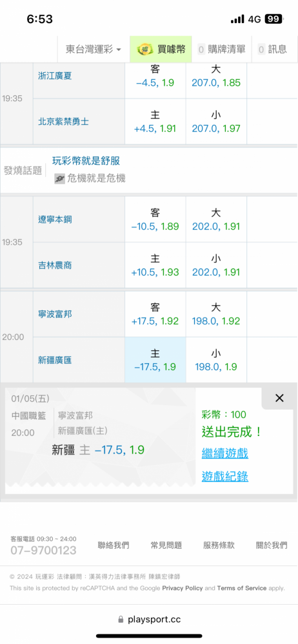Image resolution: width=298 pixels, height=644 pixels.
Task: Open the 玩彩幣就是舒服 hot topic link
Action: [86, 160]
